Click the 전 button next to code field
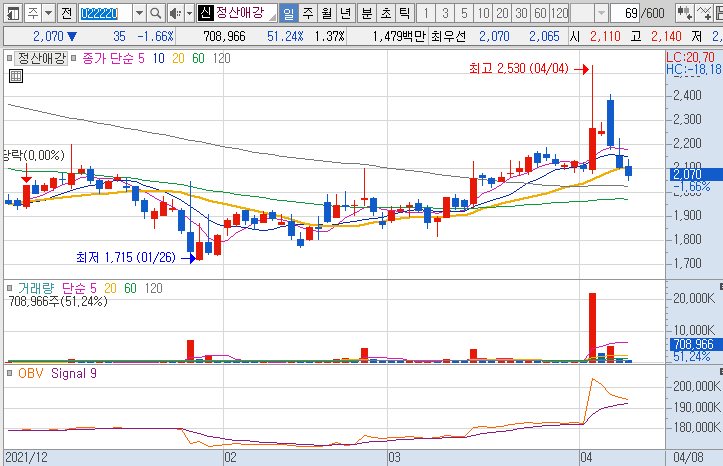Screen dimensions: 723x466 [67, 13]
